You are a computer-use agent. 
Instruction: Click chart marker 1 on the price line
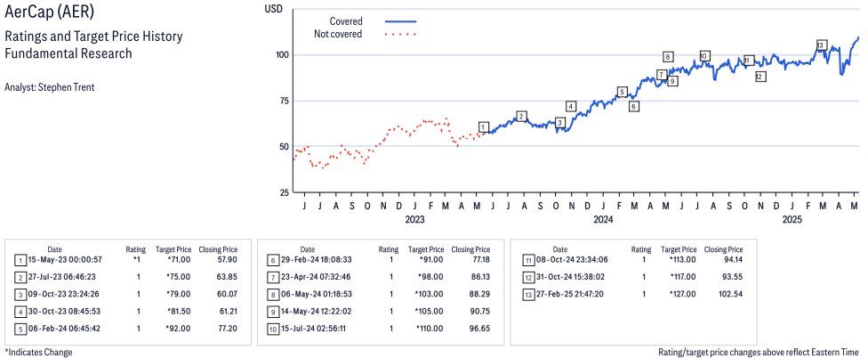(484, 127)
